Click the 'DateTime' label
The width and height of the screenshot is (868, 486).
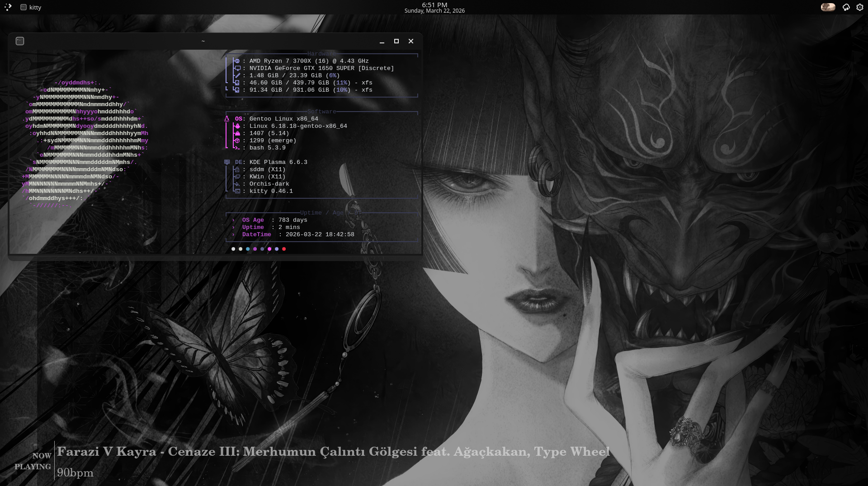[257, 234]
